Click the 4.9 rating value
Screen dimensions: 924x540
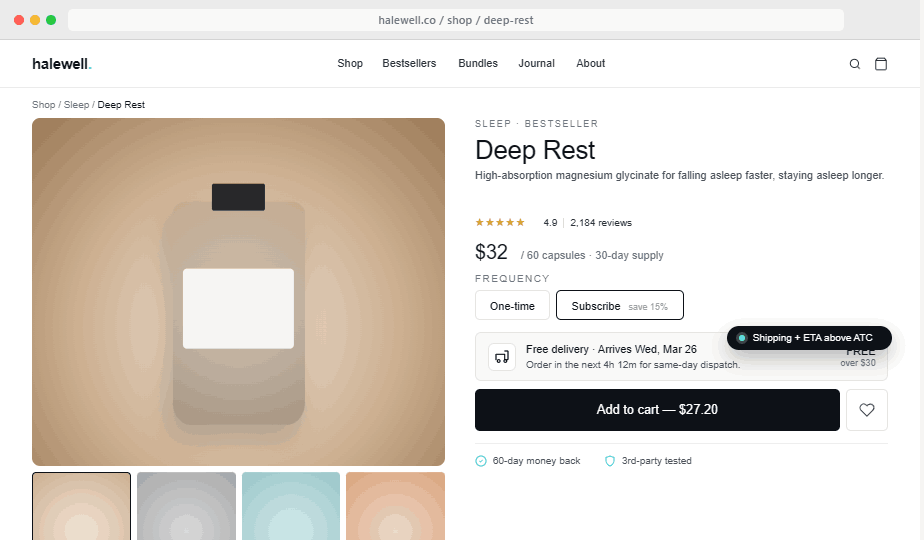tap(550, 223)
